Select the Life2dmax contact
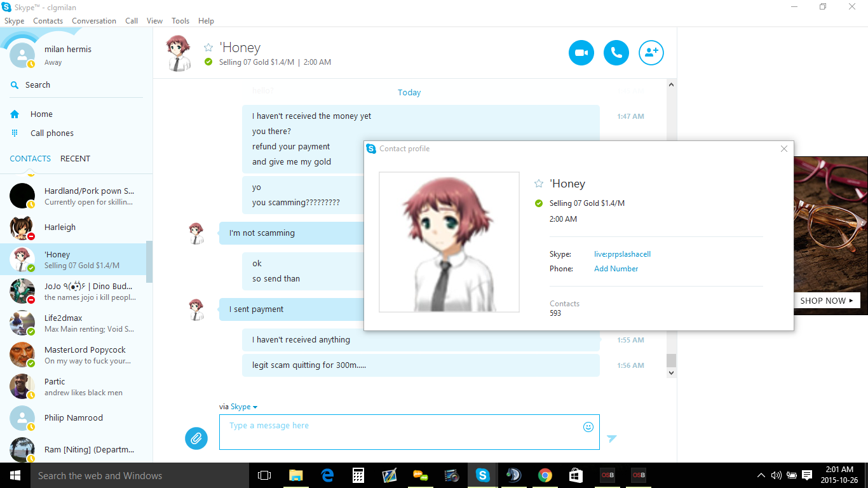Image resolution: width=868 pixels, height=488 pixels. [74, 323]
